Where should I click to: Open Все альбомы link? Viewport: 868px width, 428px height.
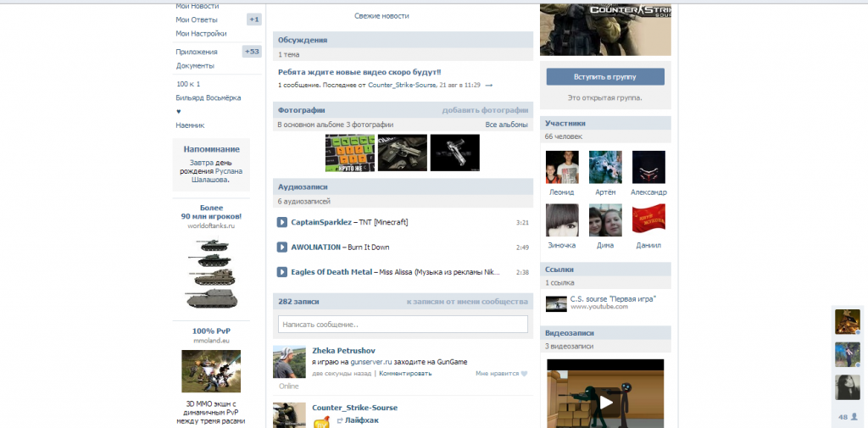click(x=507, y=125)
